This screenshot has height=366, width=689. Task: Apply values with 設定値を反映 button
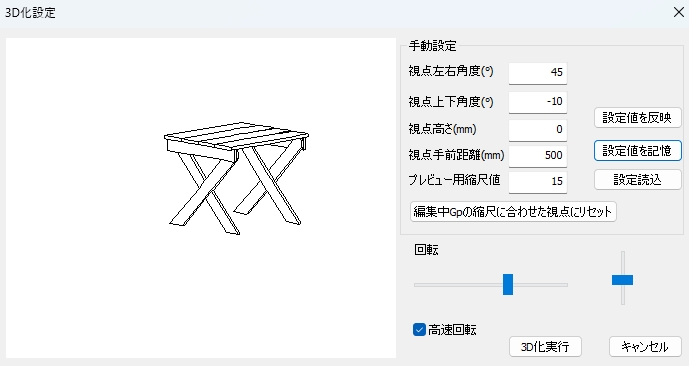tap(638, 118)
